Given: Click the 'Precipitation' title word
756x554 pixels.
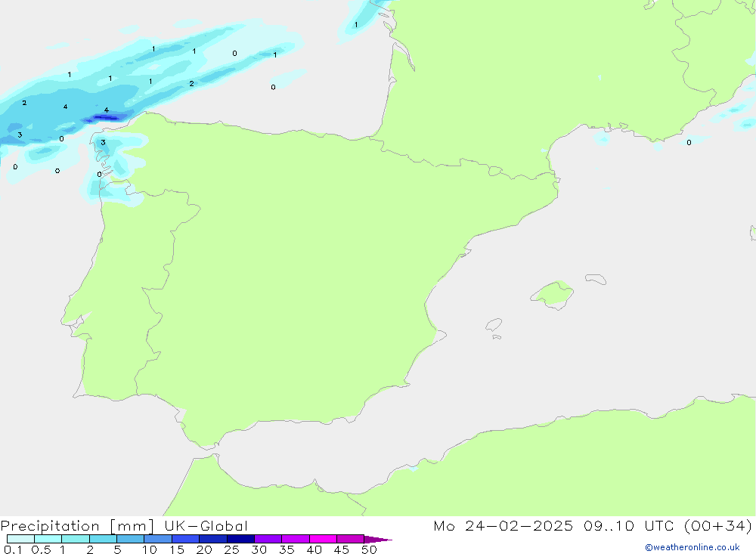Looking at the screenshot, I should [50, 526].
